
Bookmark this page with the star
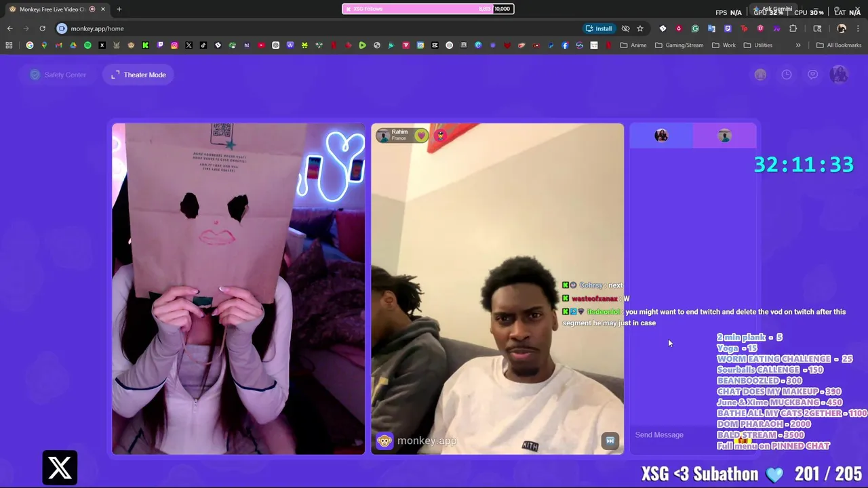tap(639, 28)
